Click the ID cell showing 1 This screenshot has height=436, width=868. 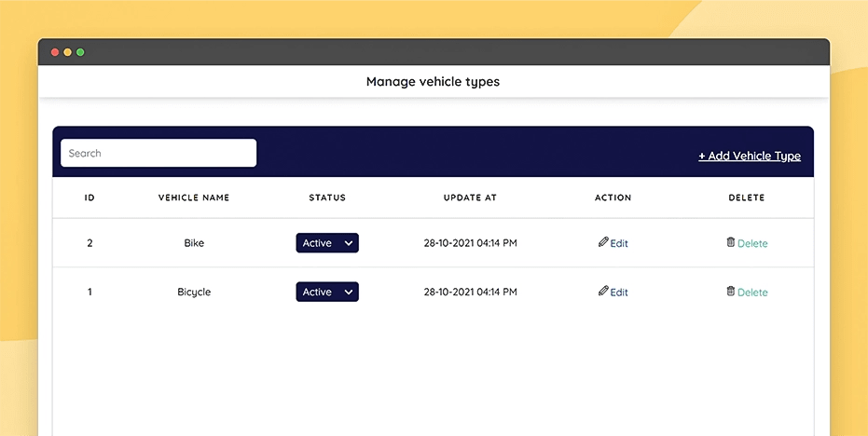click(x=90, y=292)
